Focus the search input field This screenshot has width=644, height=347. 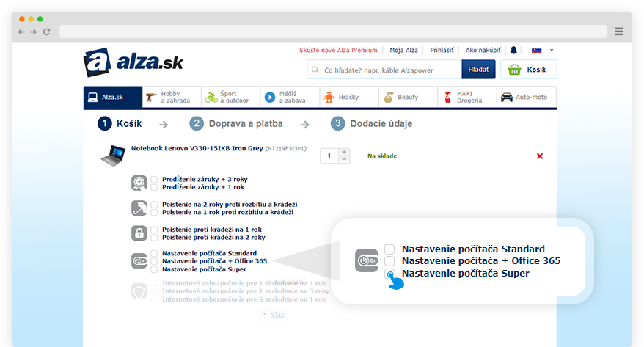tap(384, 70)
